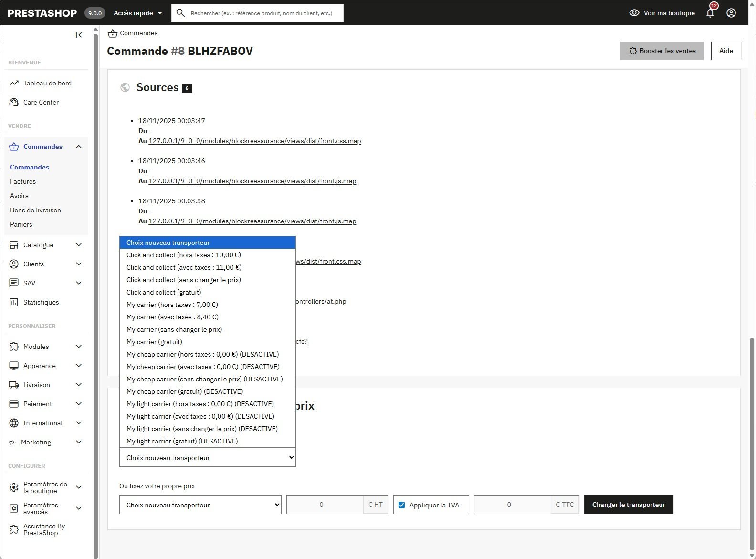Click the breadcrumb basket icon

(113, 33)
